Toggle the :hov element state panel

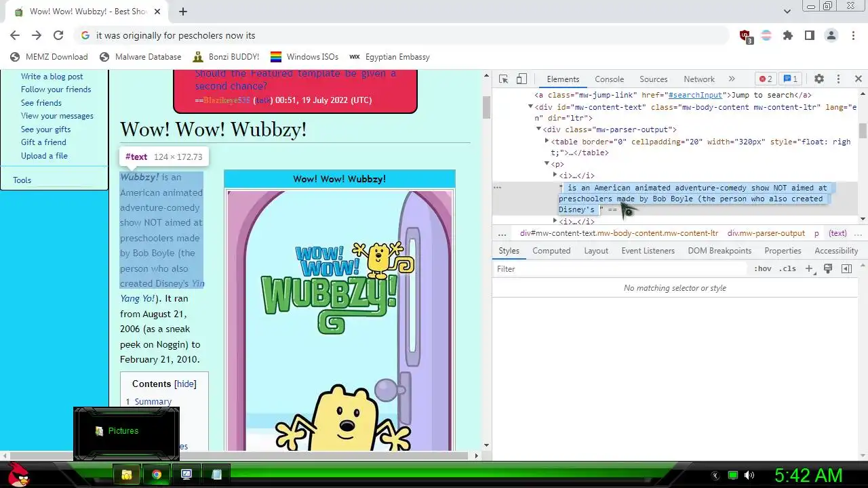tap(762, 269)
